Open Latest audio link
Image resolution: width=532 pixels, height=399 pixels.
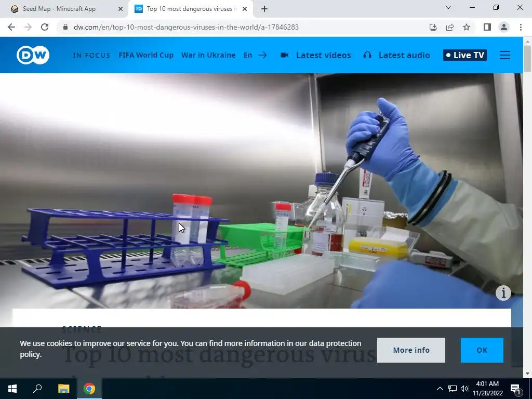pyautogui.click(x=404, y=55)
